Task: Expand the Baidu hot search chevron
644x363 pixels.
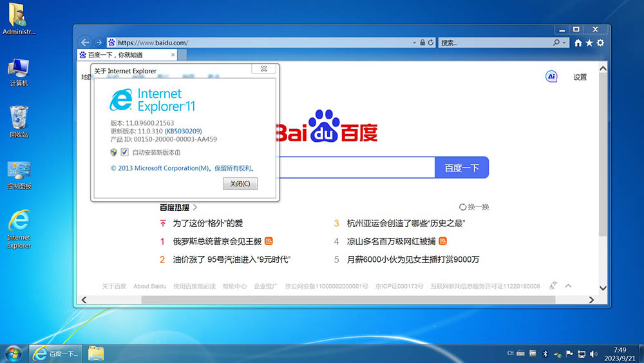Action: click(195, 207)
